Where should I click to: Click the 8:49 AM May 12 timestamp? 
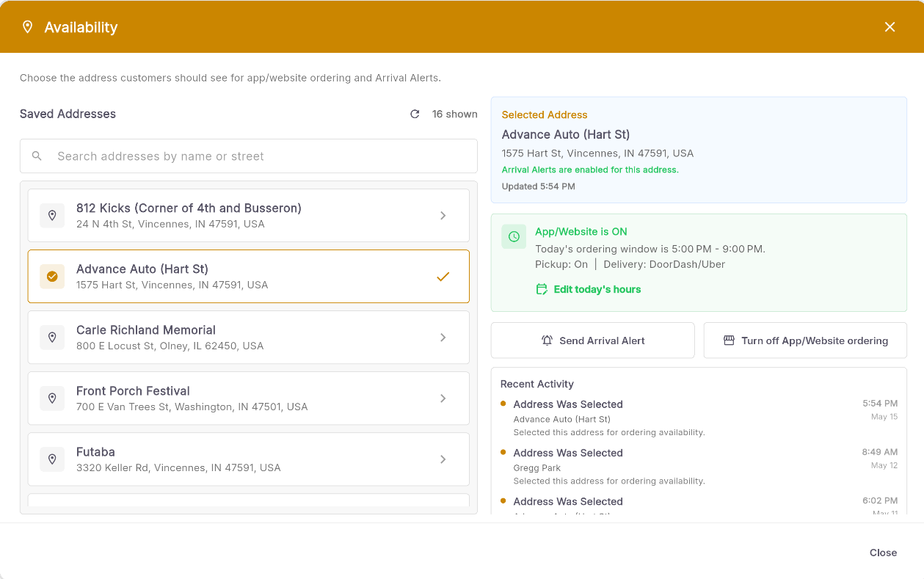tap(880, 459)
